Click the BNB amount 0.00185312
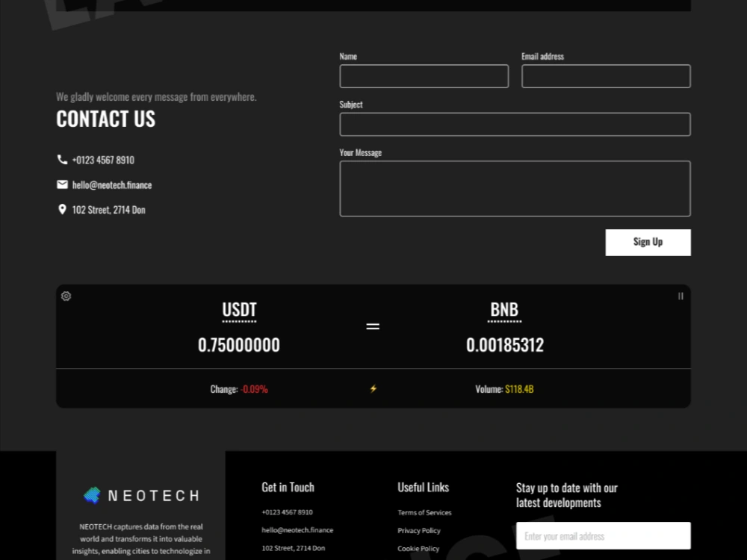 [x=504, y=345]
